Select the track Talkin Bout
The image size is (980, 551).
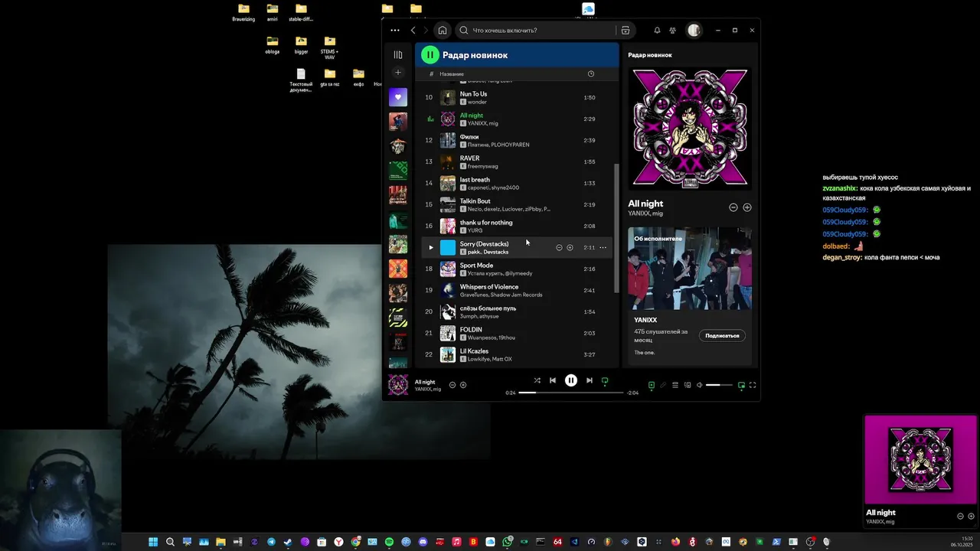pos(517,204)
